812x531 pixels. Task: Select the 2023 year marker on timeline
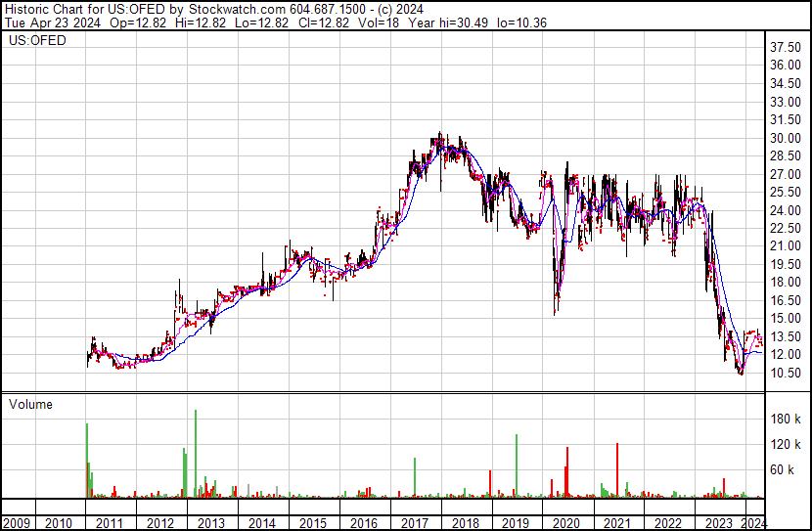719,523
